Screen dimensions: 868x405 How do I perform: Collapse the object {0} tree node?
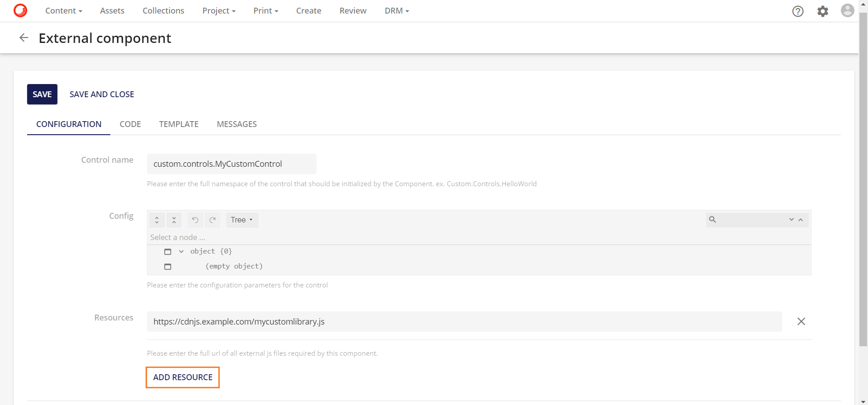point(181,252)
